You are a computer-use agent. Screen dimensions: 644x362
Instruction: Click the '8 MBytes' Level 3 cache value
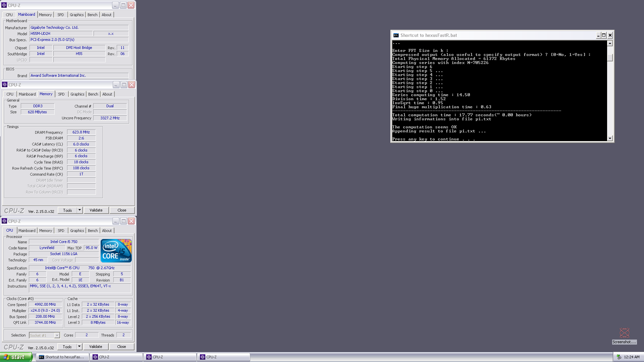coord(98,322)
